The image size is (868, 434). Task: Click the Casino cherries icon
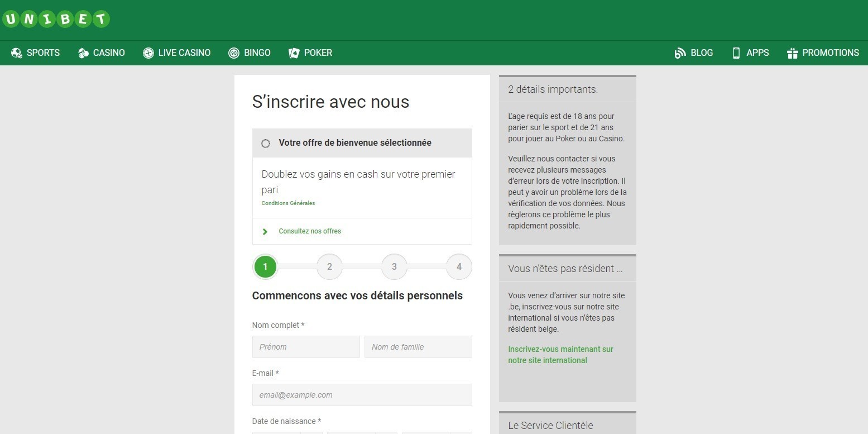point(83,53)
